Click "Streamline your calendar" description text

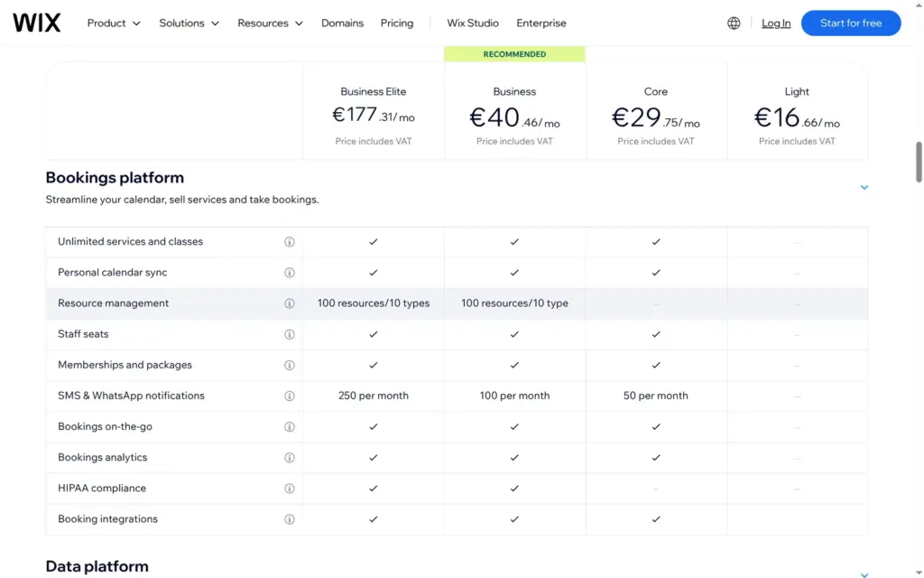[x=182, y=200]
